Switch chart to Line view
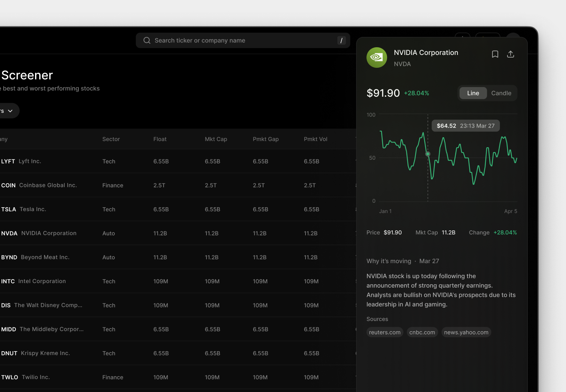 pos(473,93)
